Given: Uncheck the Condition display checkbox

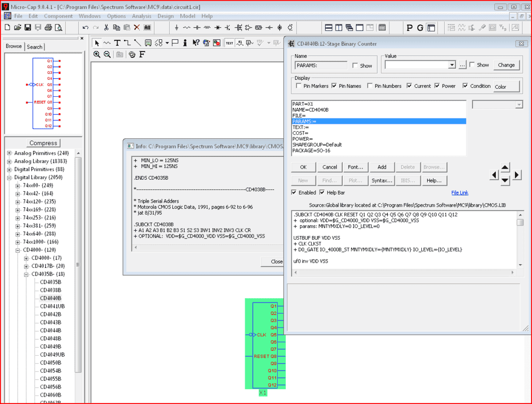Looking at the screenshot, I should (465, 86).
